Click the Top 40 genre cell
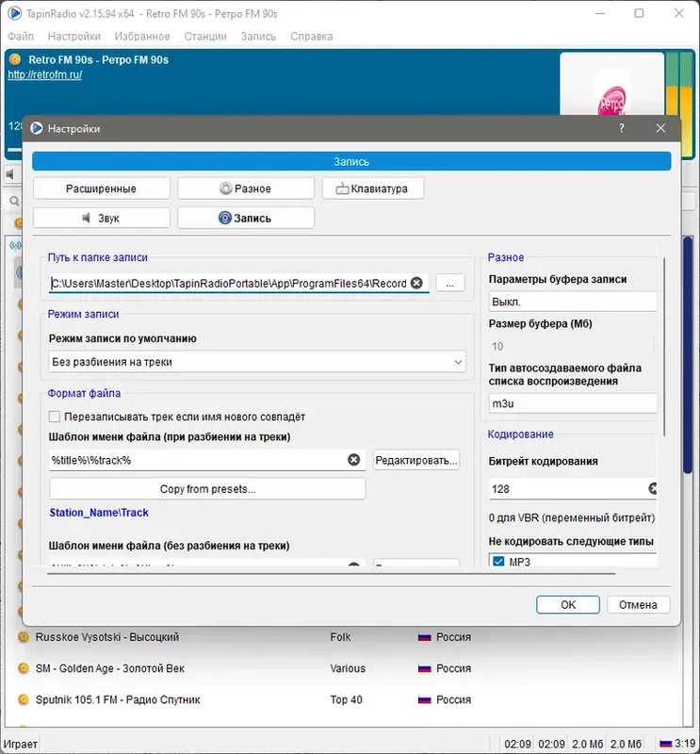 (x=346, y=699)
